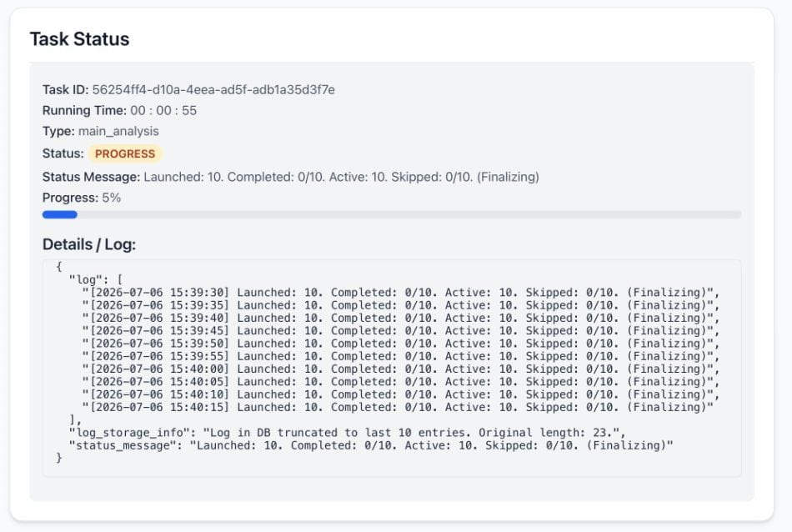The image size is (792, 532).
Task: Click the blue progress bar
Action: [59, 215]
